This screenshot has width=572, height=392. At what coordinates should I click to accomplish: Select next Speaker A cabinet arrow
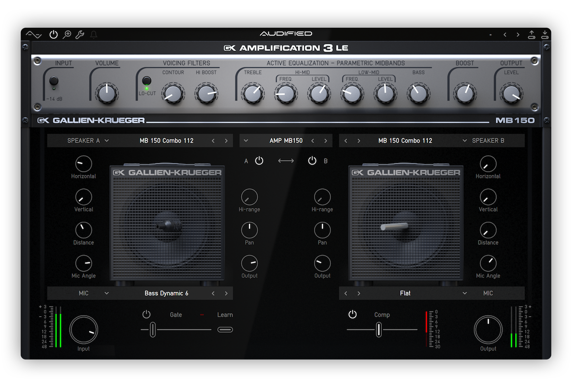(x=226, y=141)
